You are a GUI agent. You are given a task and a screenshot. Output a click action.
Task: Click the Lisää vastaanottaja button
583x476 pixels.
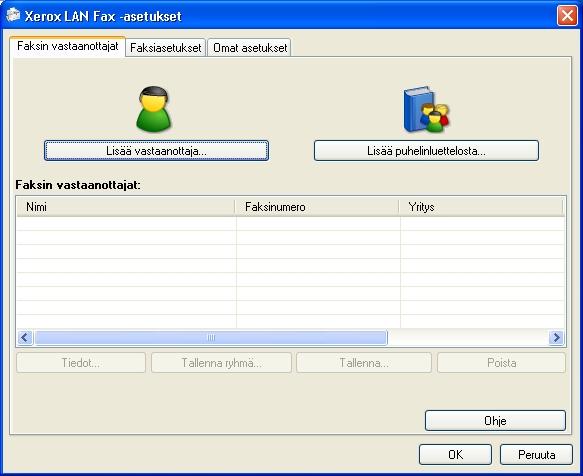[156, 151]
